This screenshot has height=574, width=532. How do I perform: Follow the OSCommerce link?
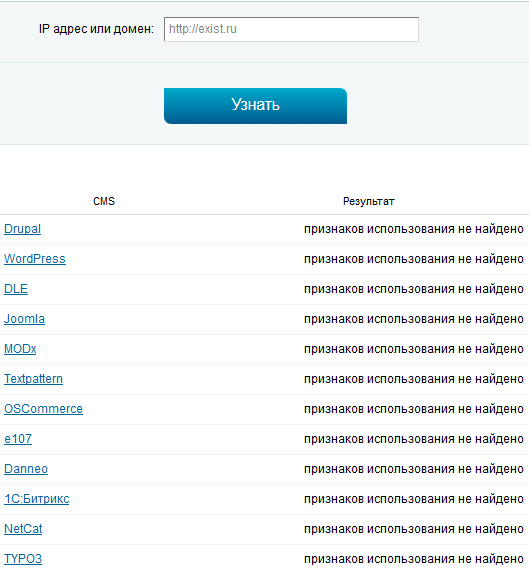point(43,409)
